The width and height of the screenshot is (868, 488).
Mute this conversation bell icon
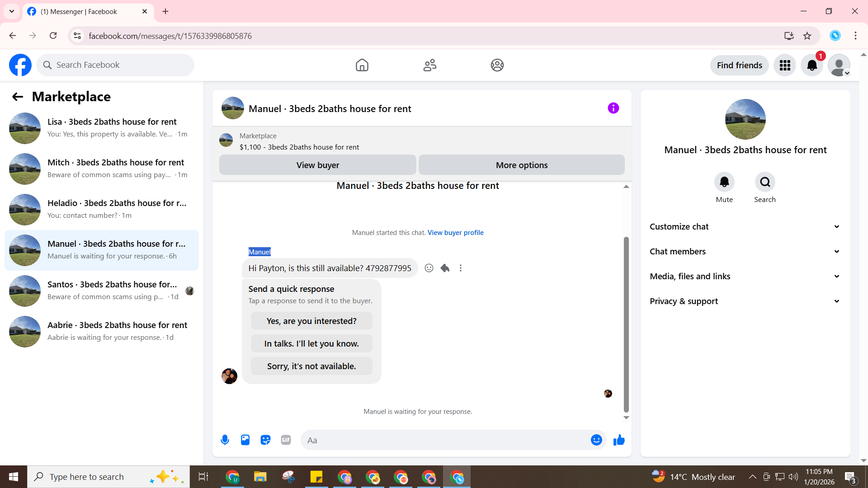(724, 182)
